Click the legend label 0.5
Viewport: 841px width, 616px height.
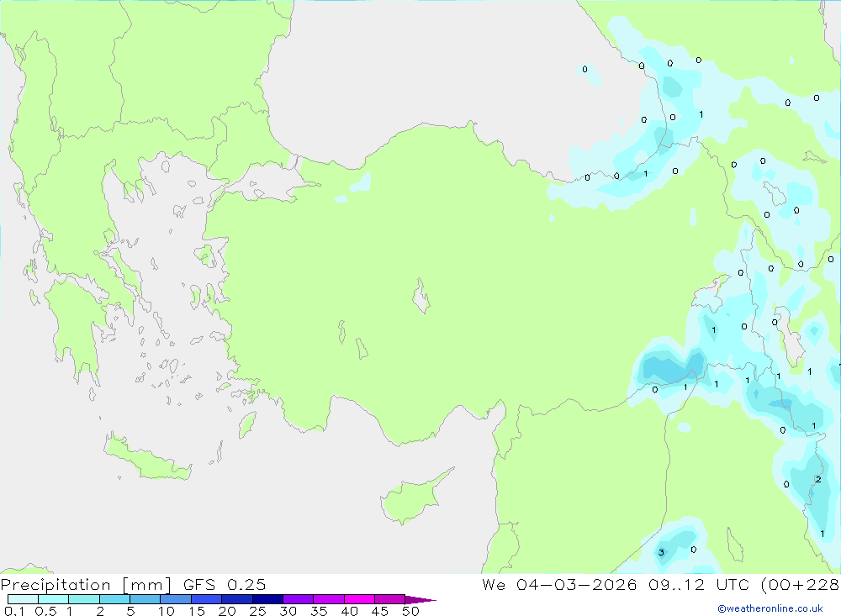coord(45,611)
